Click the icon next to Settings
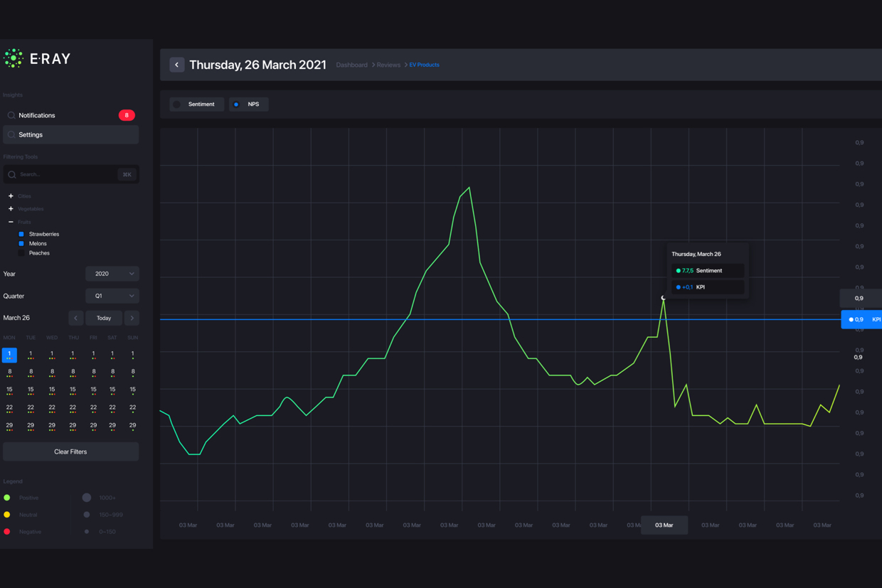Viewport: 882px width, 588px height. click(x=11, y=134)
